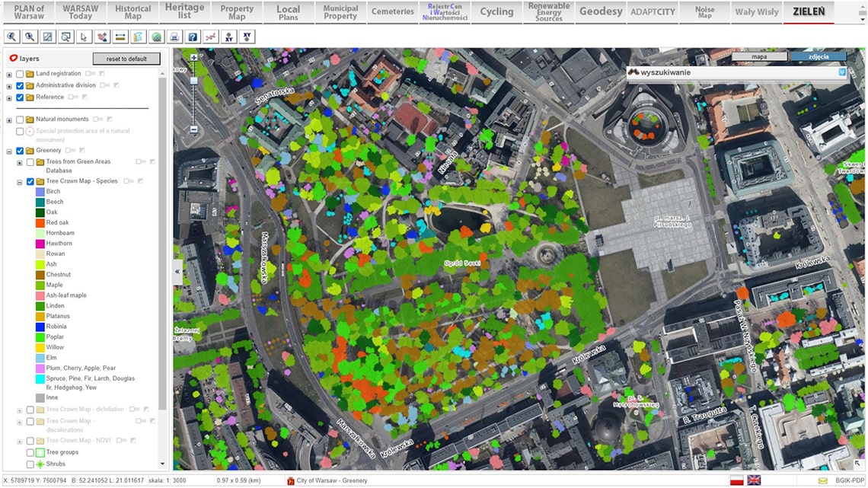Expand the wyszukiwanie search dropdown arrow
The image size is (868, 488).
842,72
